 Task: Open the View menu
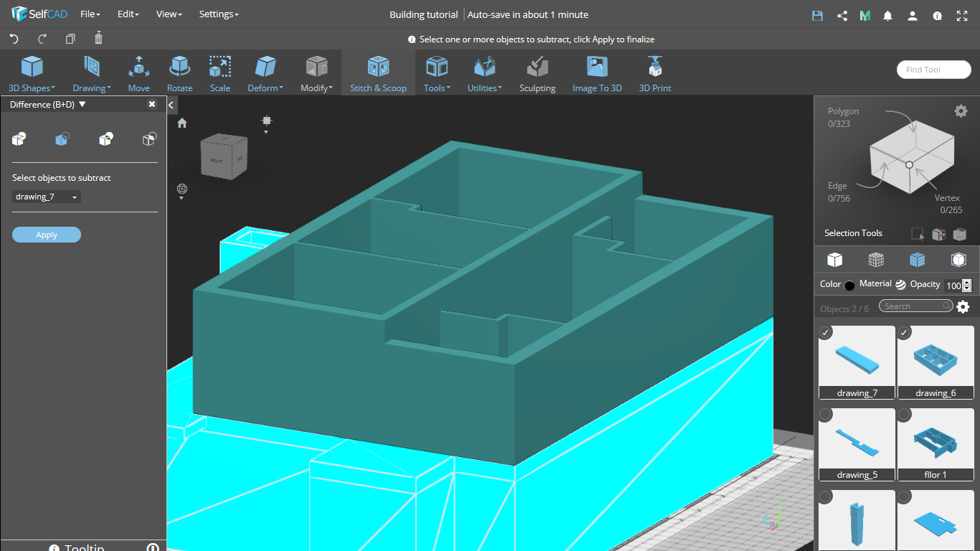click(x=169, y=14)
